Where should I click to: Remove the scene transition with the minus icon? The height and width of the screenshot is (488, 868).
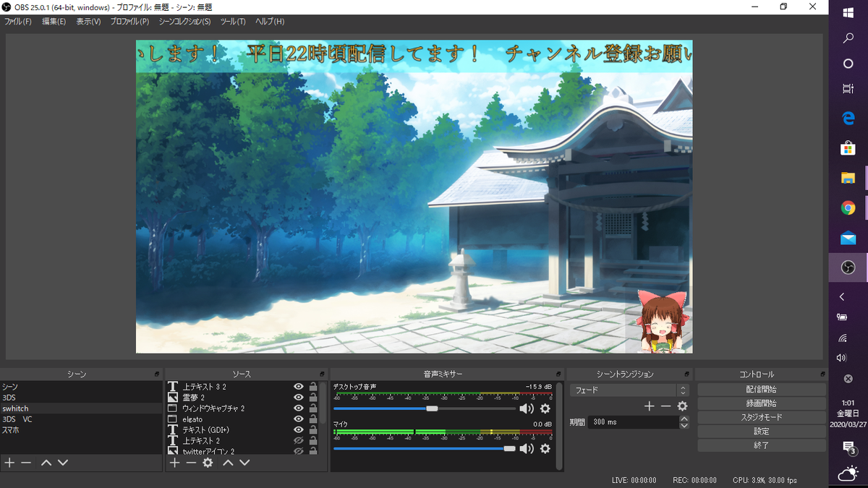click(665, 406)
